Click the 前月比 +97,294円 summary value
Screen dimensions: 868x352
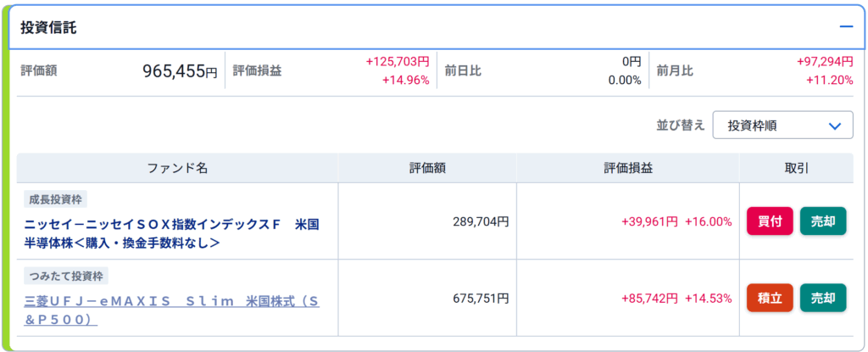point(825,62)
